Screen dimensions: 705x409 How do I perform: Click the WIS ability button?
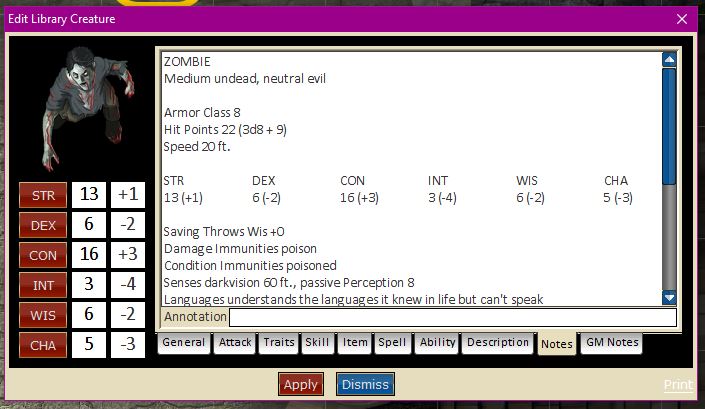(43, 315)
